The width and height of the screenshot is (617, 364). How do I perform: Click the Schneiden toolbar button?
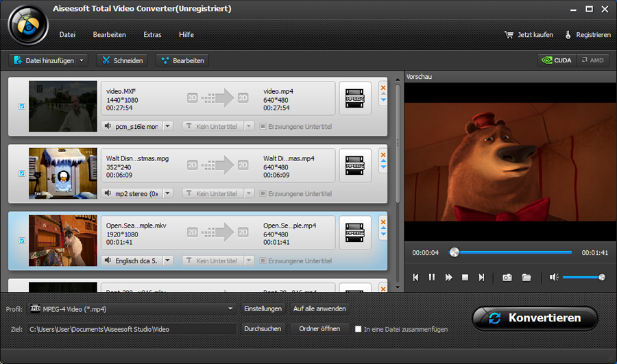tap(123, 60)
